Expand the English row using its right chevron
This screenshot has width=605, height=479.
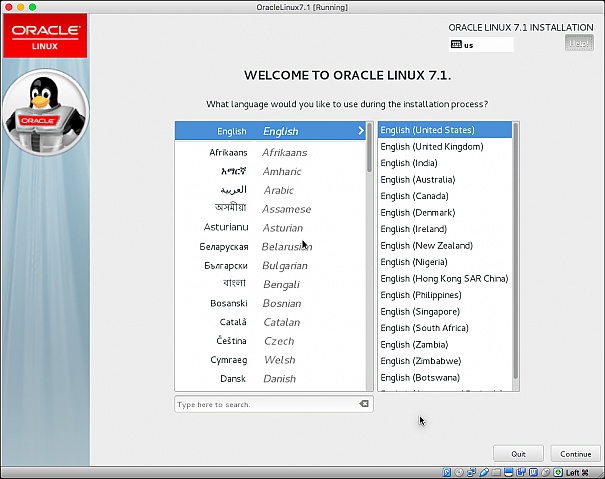pos(361,131)
